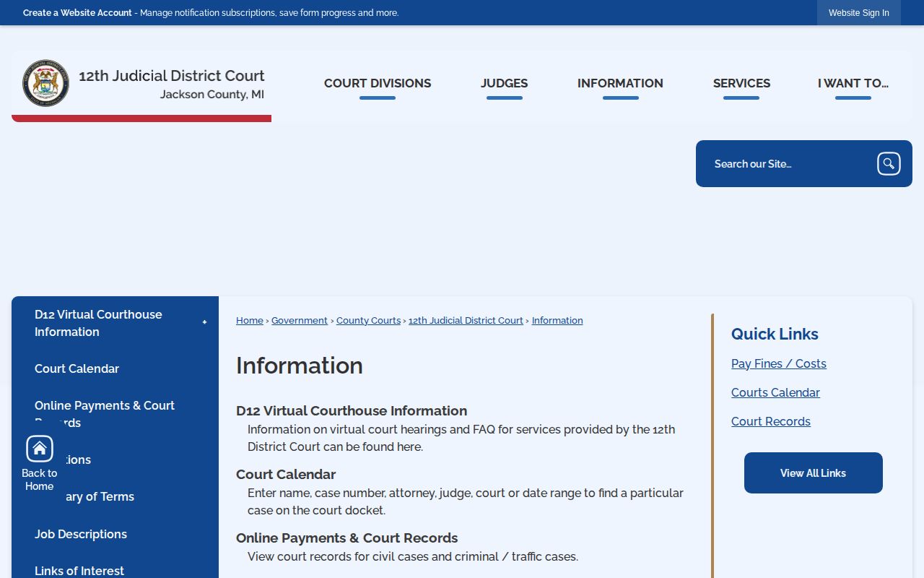Click D12 Virtual Courthouse Information heading link
The image size is (924, 578).
(352, 411)
